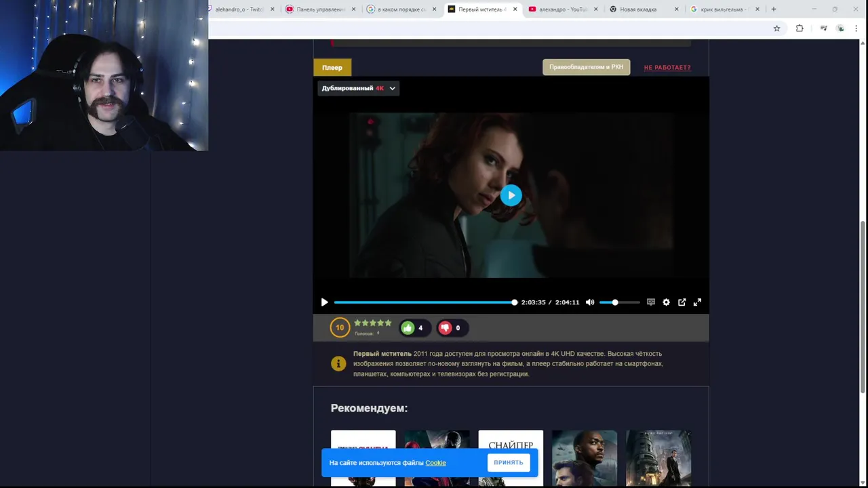
Task: Open the Дублированный 4K dropdown
Action: (x=358, y=88)
